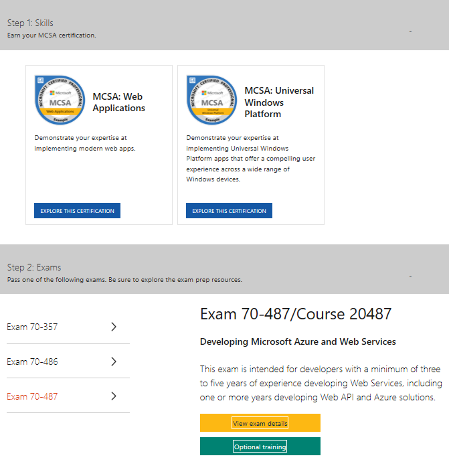Screen dimensions: 449x476
Task: Explore the MCSA: Web Applications certification
Action: (77, 211)
